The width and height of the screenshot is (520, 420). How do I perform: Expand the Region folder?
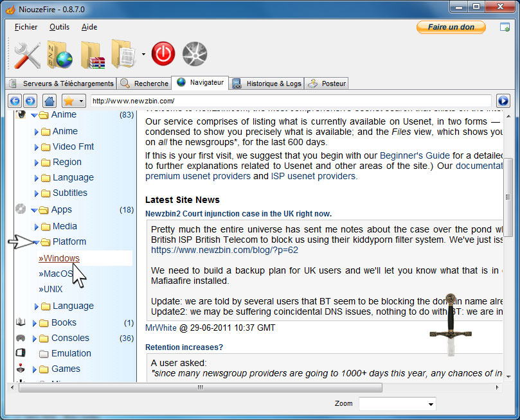pos(37,162)
